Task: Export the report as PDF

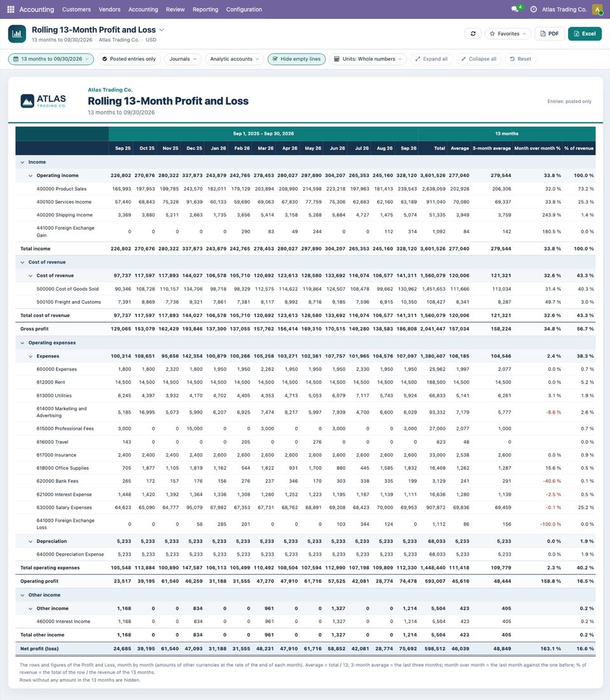Action: tap(550, 34)
